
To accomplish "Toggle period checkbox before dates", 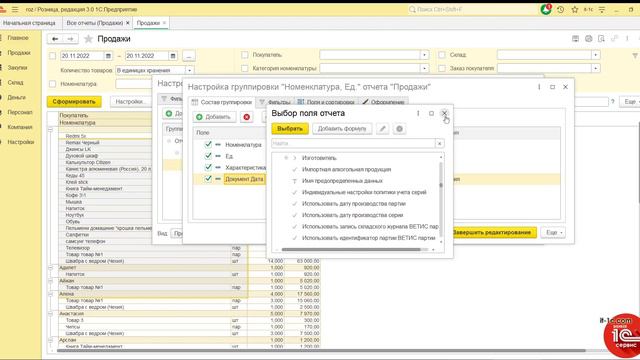I will (52, 56).
